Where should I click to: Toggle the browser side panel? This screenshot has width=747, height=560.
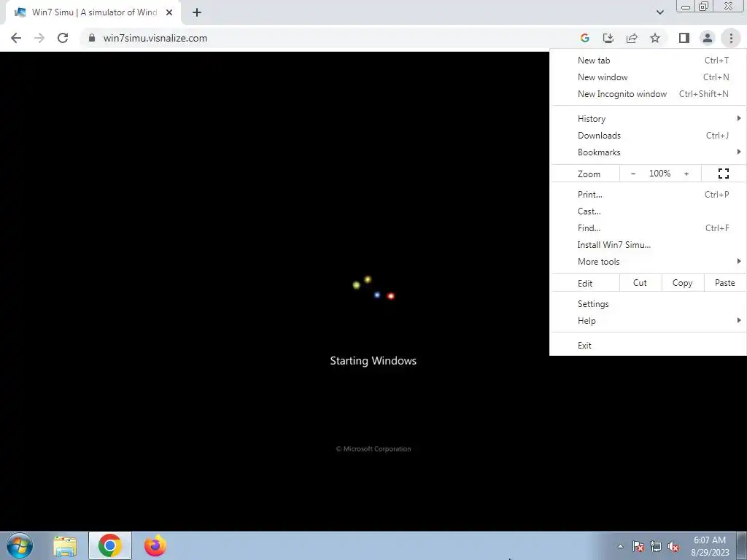tap(684, 38)
